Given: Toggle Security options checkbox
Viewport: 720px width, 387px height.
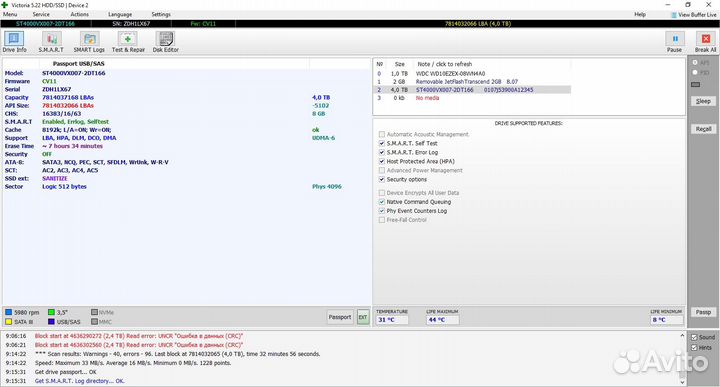Looking at the screenshot, I should click(x=382, y=179).
